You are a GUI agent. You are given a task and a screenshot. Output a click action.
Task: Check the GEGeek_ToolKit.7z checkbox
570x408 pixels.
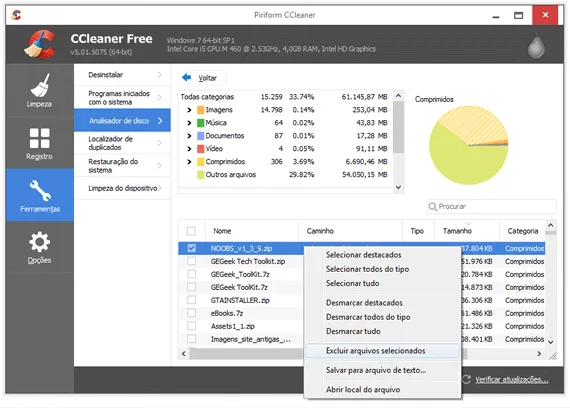pos(192,274)
